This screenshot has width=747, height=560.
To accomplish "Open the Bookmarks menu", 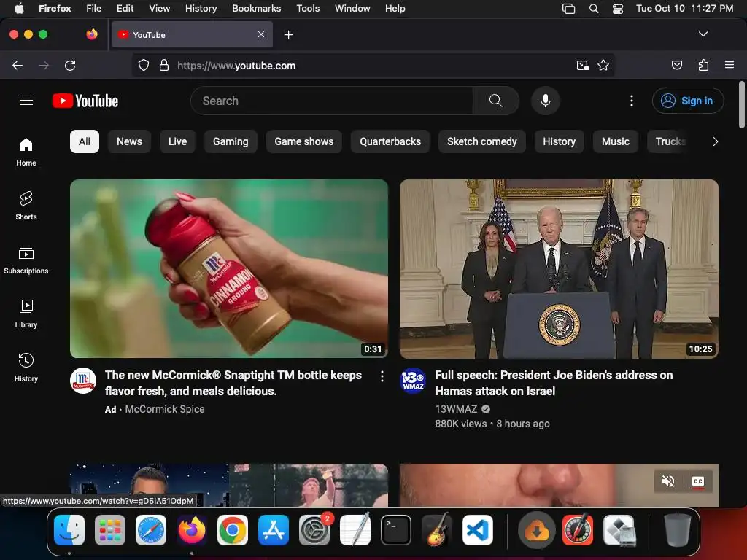I will point(256,9).
